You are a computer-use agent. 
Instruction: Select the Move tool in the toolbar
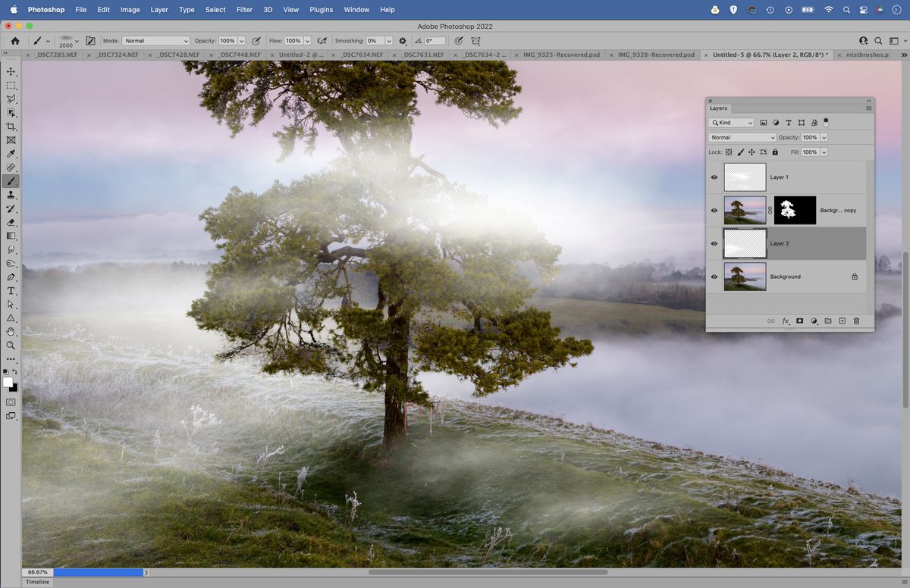pyautogui.click(x=11, y=70)
